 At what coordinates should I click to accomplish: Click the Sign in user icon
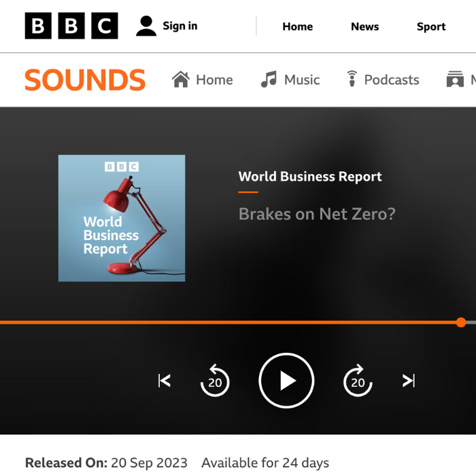(146, 26)
